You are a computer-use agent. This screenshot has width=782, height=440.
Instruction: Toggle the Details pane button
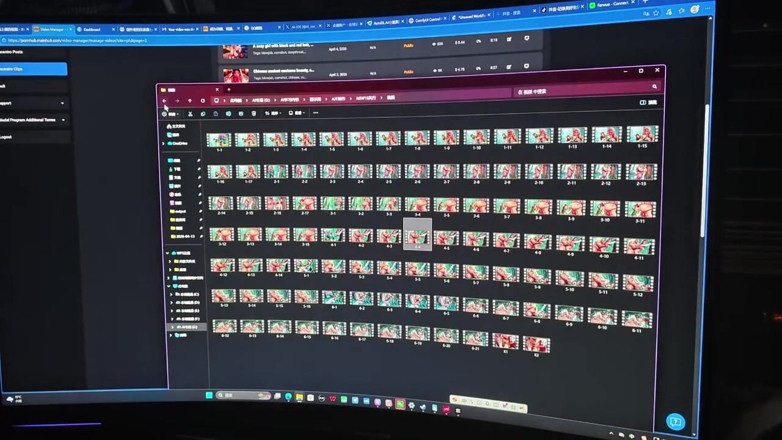[648, 102]
